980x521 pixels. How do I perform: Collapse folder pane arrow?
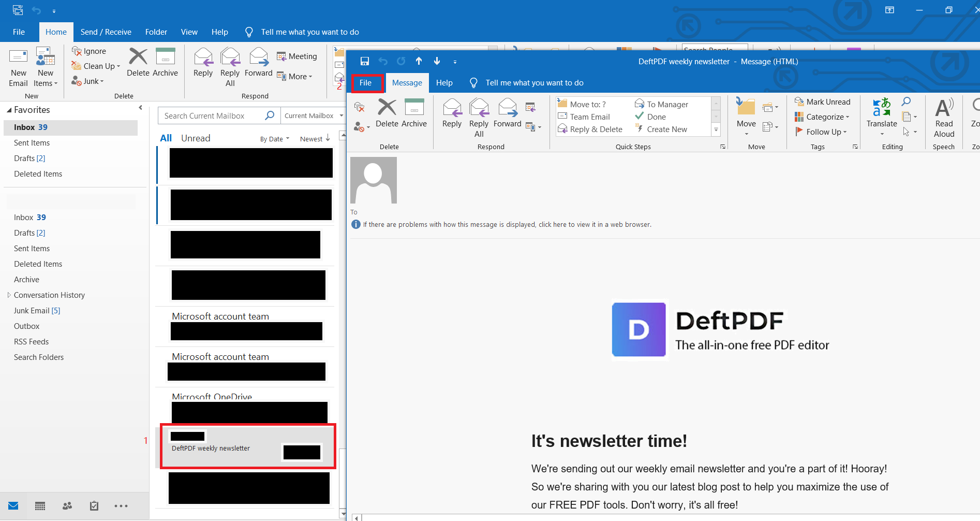140,108
